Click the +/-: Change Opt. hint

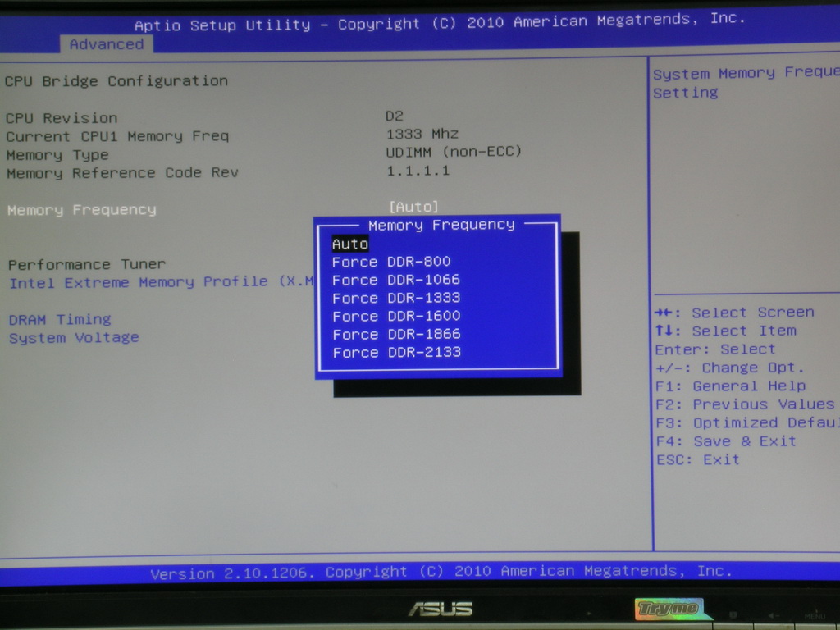click(x=729, y=368)
